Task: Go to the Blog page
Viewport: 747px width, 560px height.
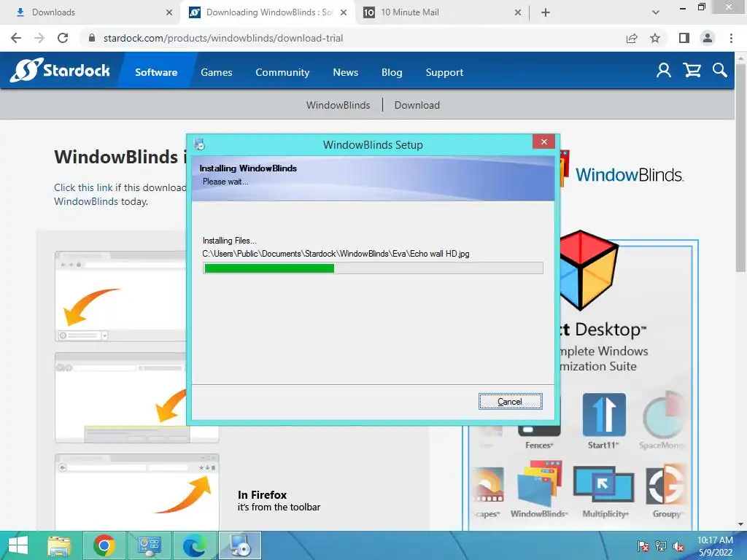Action: 392,72
